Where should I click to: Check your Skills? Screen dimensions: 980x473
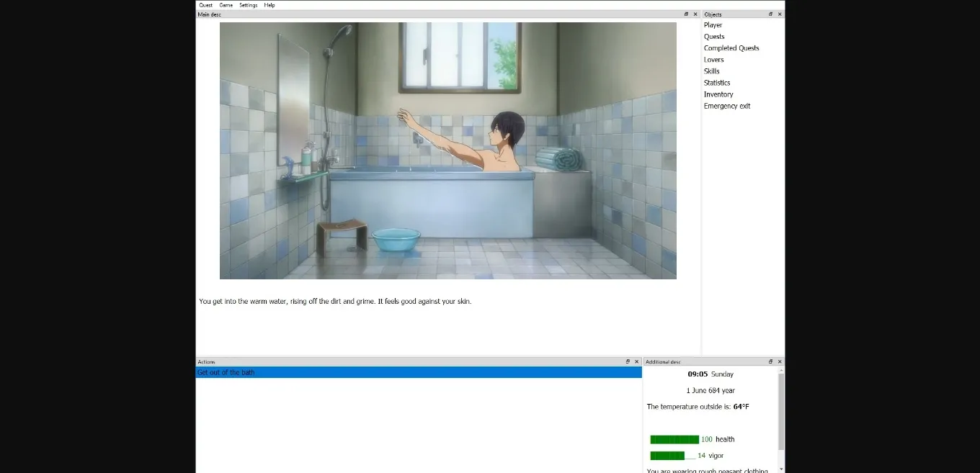tap(711, 71)
